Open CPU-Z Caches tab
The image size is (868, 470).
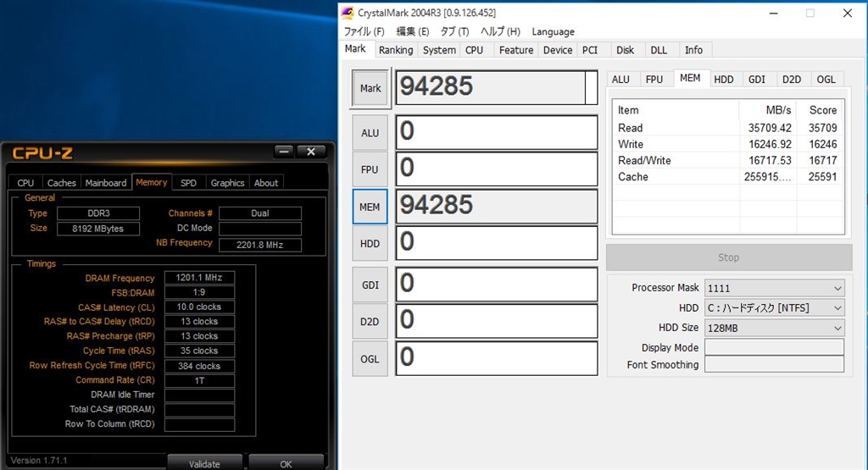(x=61, y=183)
